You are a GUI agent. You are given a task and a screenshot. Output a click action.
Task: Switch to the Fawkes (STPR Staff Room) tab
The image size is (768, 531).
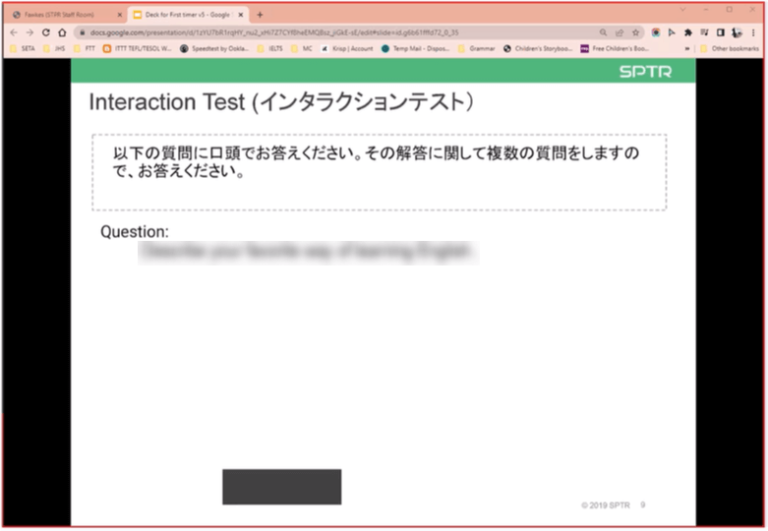point(67,15)
